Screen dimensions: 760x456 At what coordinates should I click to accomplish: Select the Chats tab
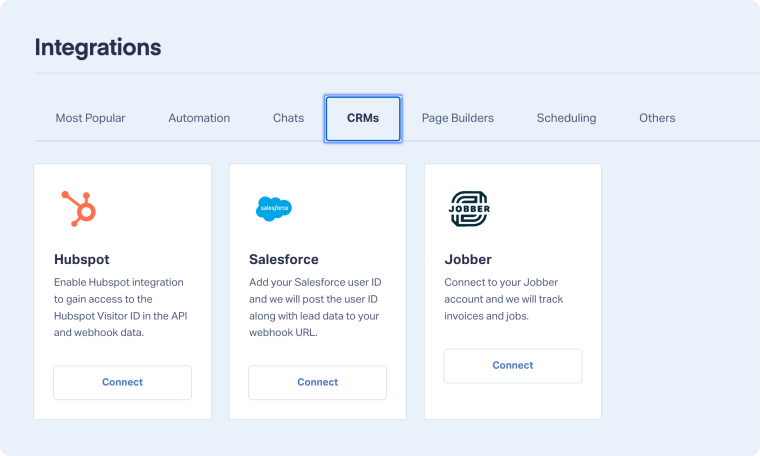coord(288,118)
